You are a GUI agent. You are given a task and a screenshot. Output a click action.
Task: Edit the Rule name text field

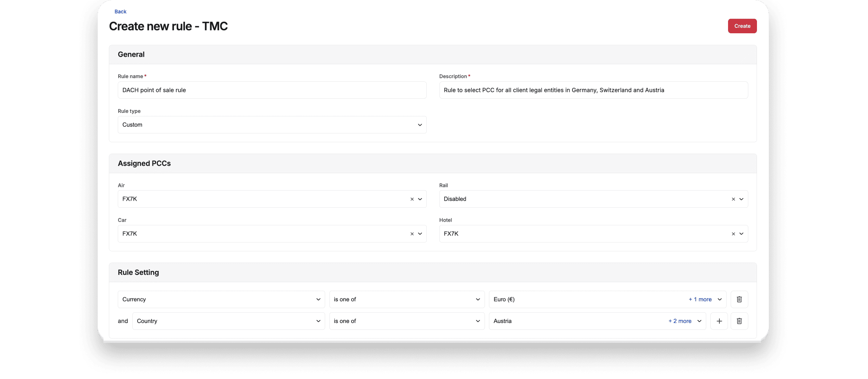272,90
